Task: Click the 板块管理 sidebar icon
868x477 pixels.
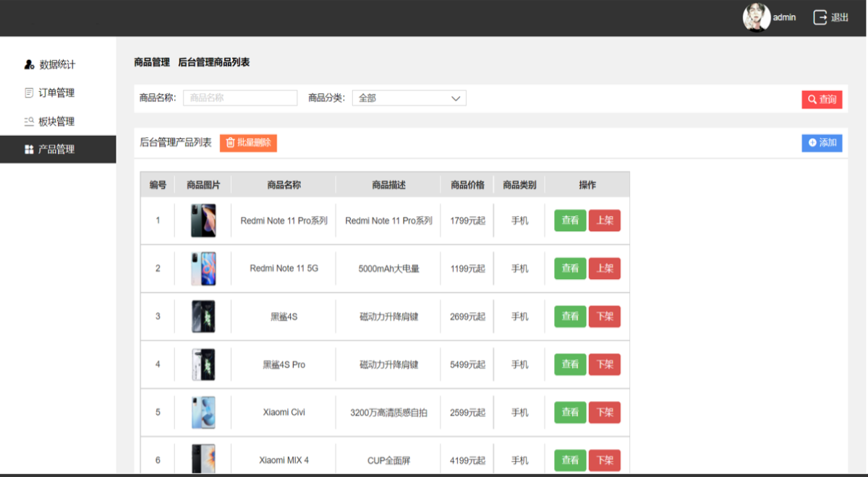Action: 29,121
